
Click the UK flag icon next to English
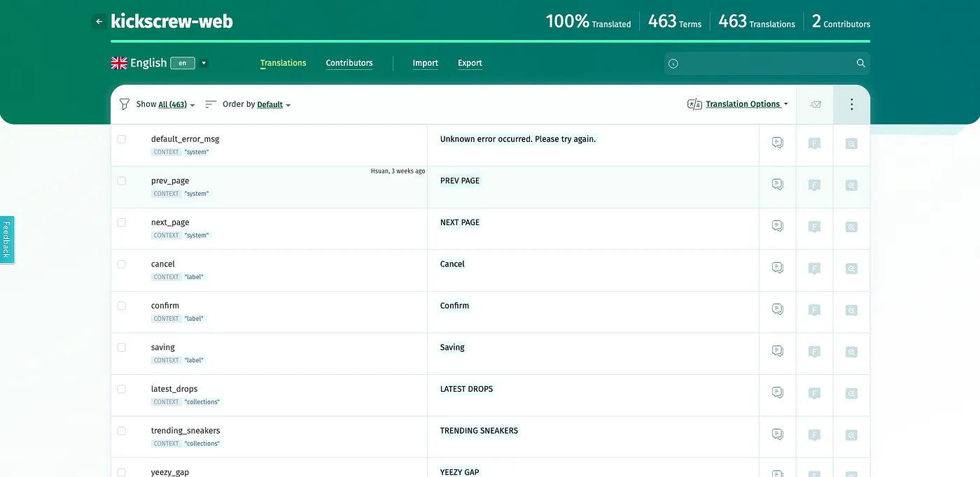119,63
